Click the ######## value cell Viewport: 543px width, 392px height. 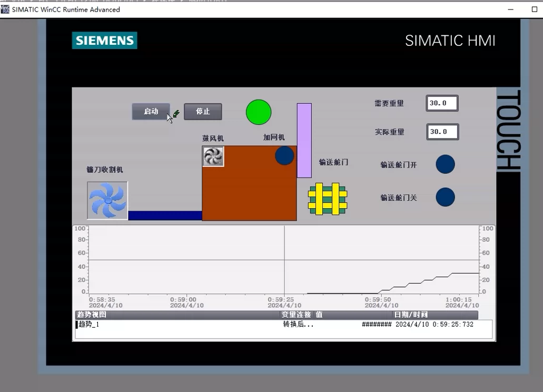[377, 325]
